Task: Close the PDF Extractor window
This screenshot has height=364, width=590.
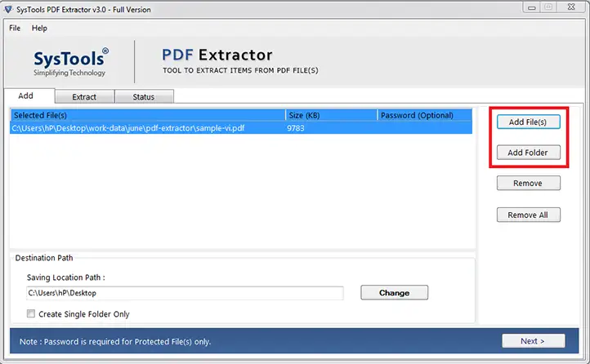Action: 571,7
